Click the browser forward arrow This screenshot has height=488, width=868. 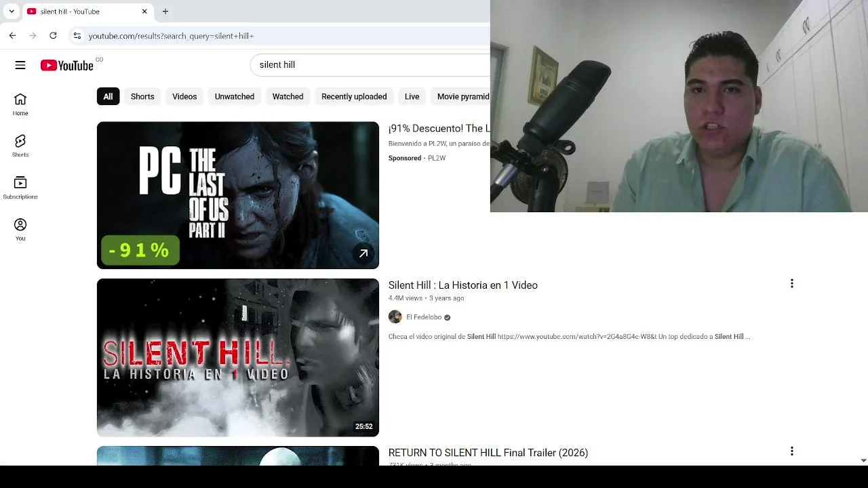tap(33, 35)
